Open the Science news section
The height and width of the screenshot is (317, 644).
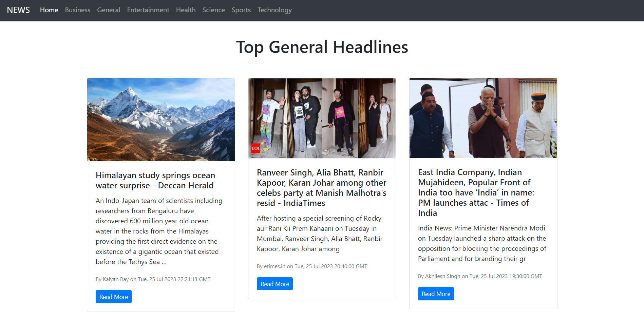coord(213,10)
